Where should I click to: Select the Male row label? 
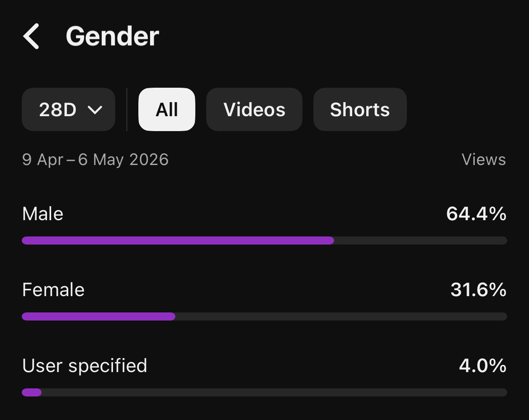pyautogui.click(x=43, y=214)
